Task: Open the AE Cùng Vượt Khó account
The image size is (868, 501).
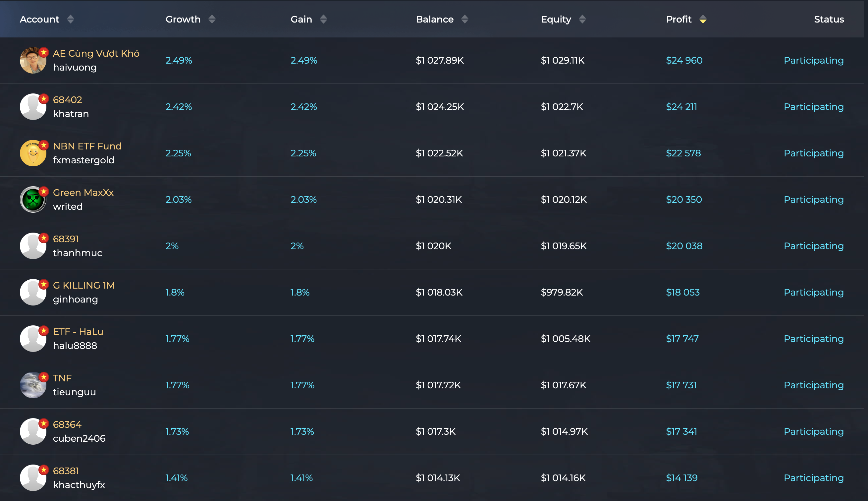Action: [x=96, y=53]
